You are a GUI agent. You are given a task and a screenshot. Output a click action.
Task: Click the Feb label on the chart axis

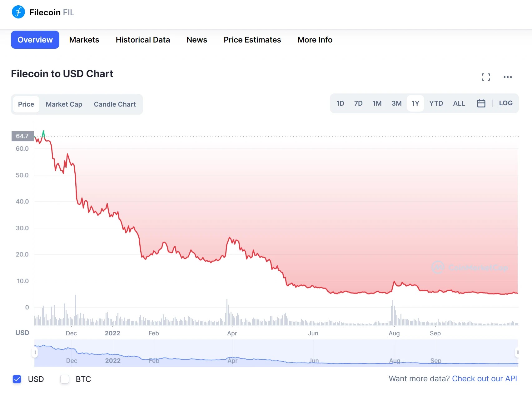[x=154, y=333]
